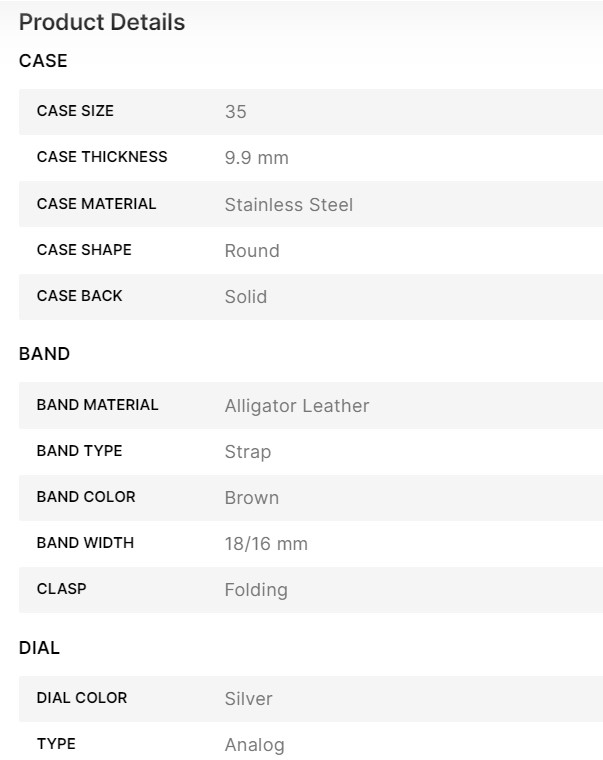Select the Clasp label
Viewport: 603px width, 760px height.
tap(61, 589)
